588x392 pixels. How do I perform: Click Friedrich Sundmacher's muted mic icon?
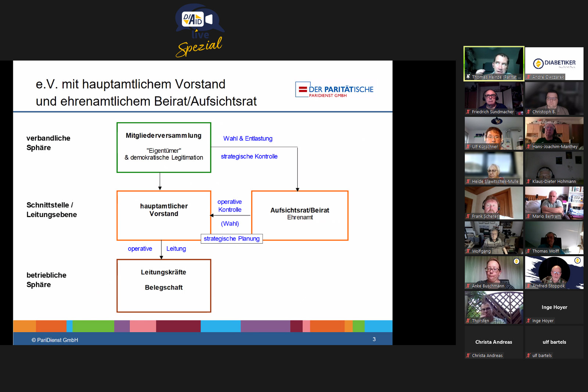click(x=467, y=112)
